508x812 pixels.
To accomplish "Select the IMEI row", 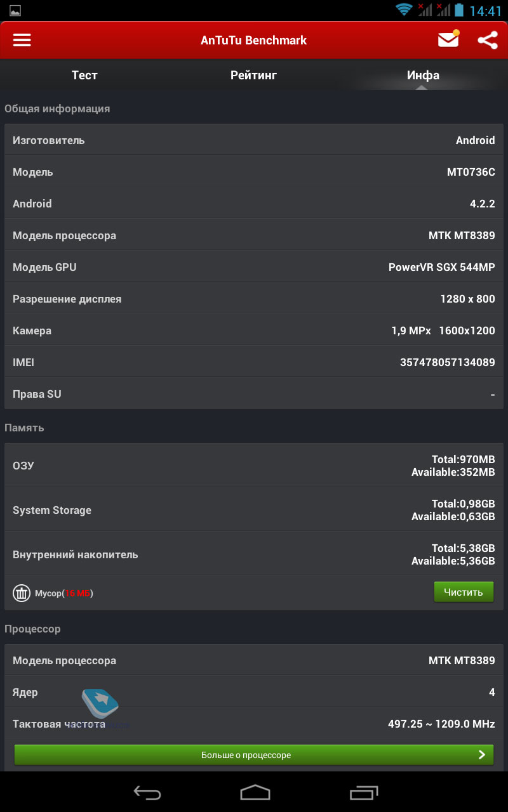I will (x=254, y=362).
